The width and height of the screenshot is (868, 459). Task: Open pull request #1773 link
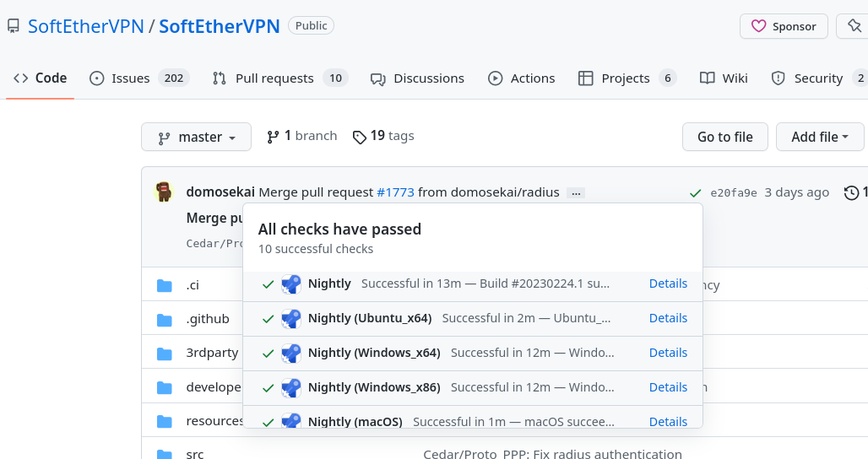click(395, 192)
